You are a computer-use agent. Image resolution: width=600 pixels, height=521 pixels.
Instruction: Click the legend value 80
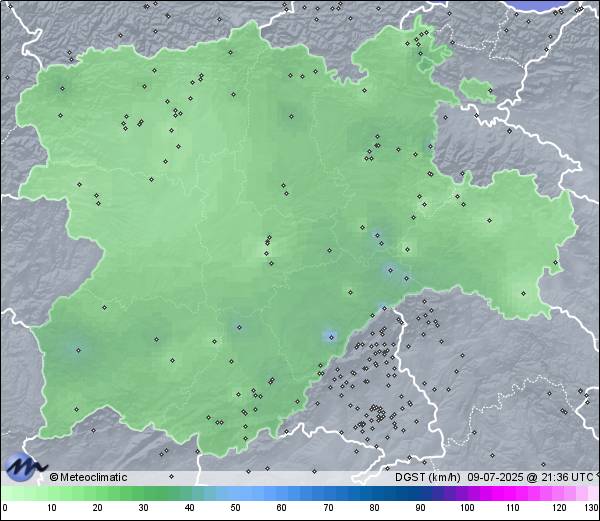pyautogui.click(x=374, y=508)
